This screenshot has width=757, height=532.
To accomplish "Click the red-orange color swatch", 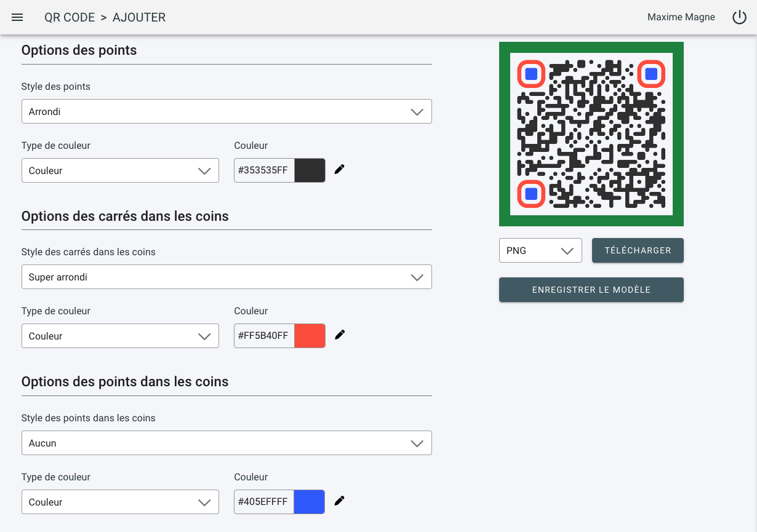I will 310,336.
